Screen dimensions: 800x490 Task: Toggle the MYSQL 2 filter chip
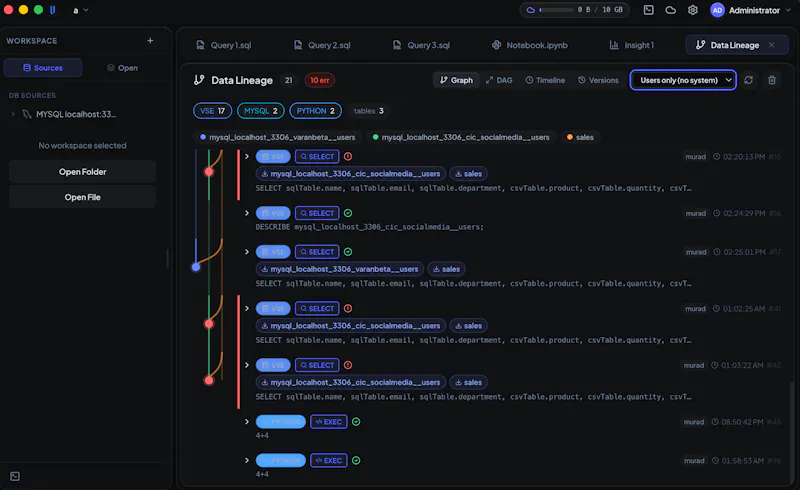[261, 111]
